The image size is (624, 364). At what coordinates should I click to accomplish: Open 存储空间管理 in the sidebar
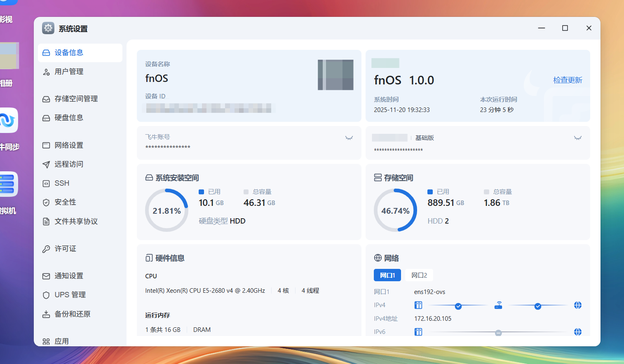point(76,99)
